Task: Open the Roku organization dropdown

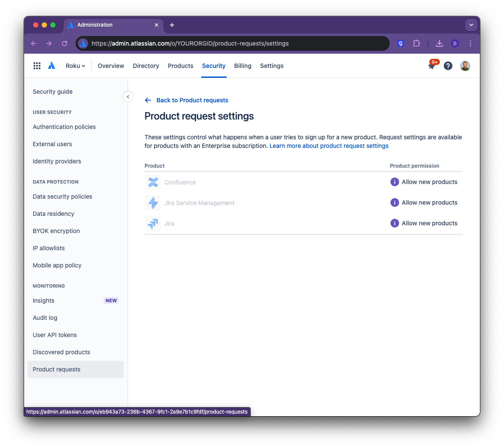Action: click(75, 65)
